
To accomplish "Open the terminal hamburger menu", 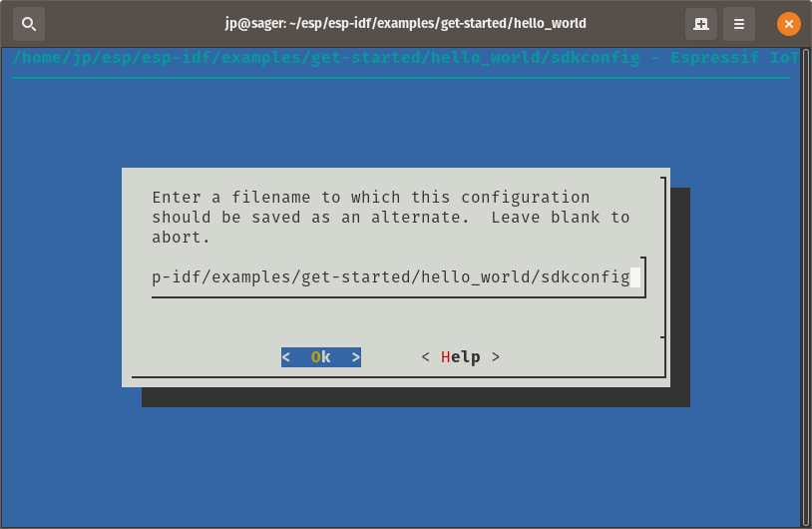I will point(738,24).
